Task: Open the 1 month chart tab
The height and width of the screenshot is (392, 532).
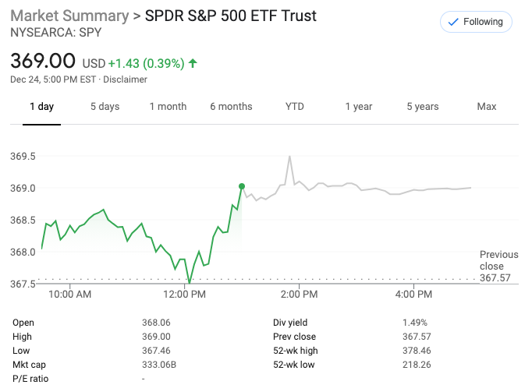Action: pyautogui.click(x=168, y=107)
